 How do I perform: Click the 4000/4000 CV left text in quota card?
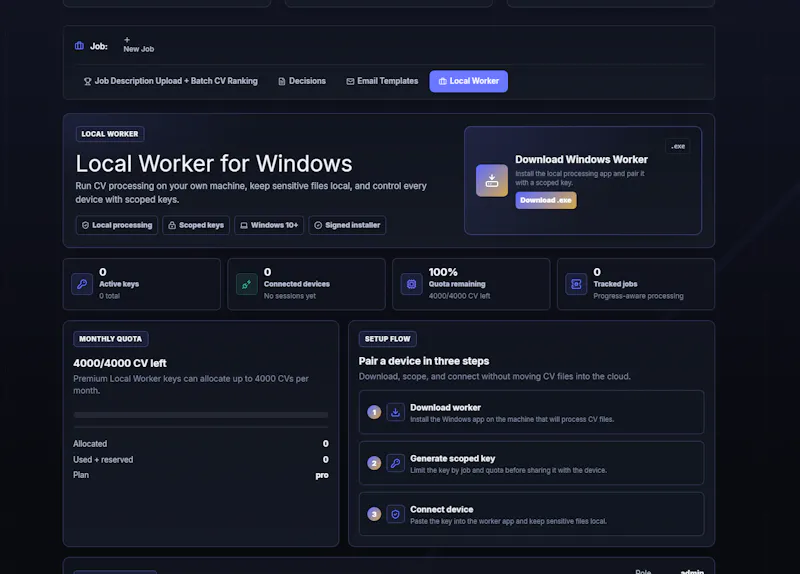459,296
